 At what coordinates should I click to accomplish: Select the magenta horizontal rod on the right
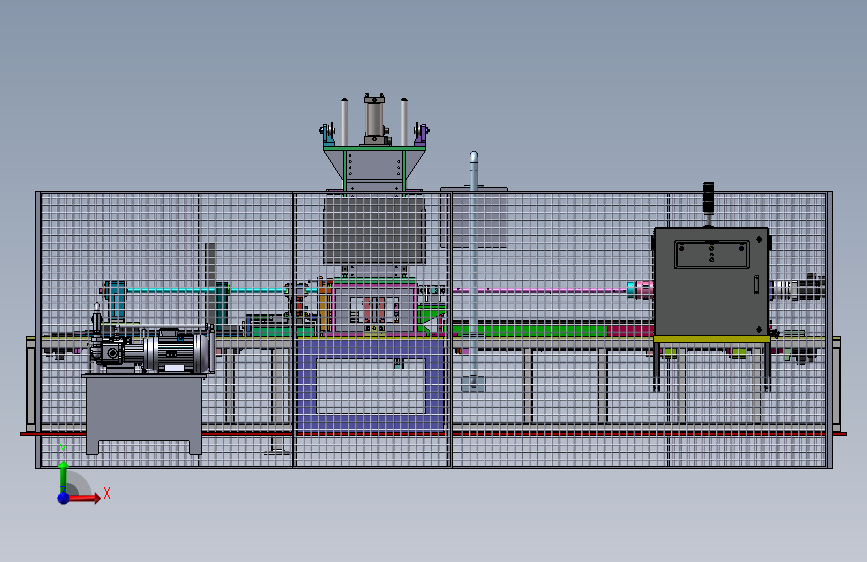click(x=540, y=290)
